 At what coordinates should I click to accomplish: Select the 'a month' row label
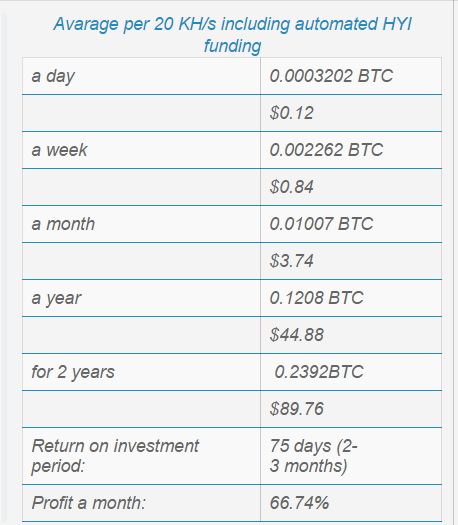click(x=63, y=224)
